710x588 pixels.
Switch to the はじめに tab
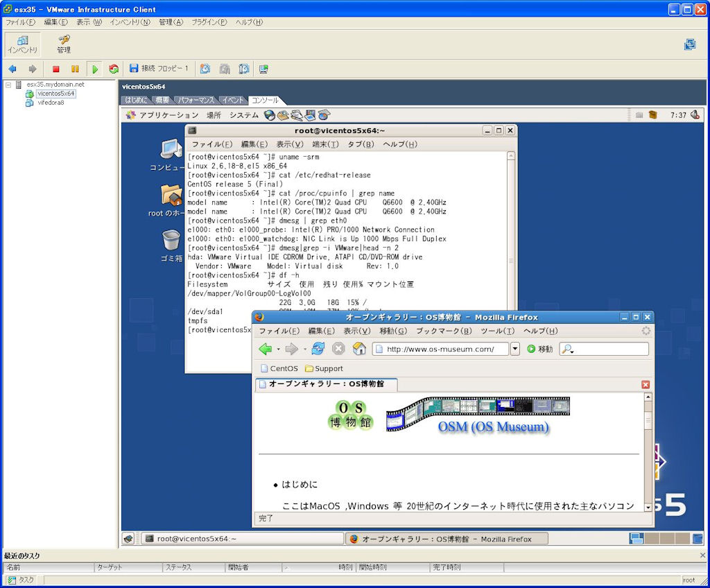tap(136, 100)
